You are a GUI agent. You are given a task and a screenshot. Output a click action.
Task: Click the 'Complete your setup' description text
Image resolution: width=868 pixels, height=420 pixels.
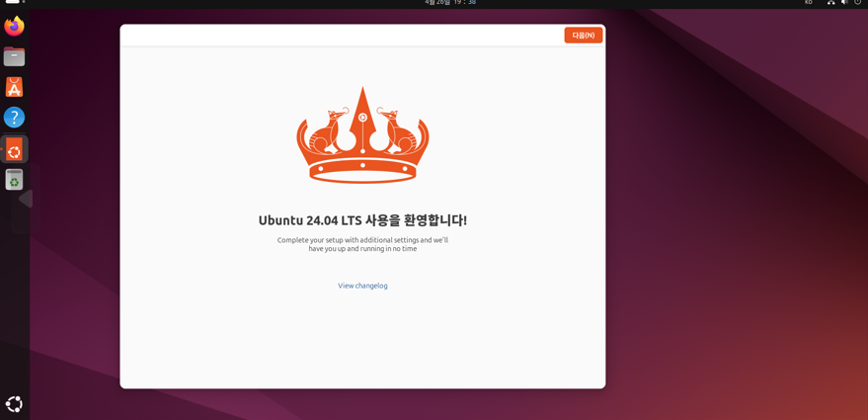362,244
